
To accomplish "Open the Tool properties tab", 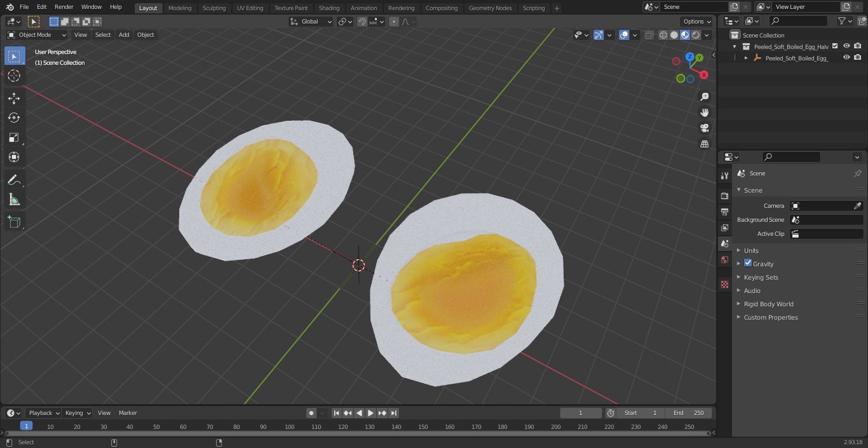I will pos(724,175).
